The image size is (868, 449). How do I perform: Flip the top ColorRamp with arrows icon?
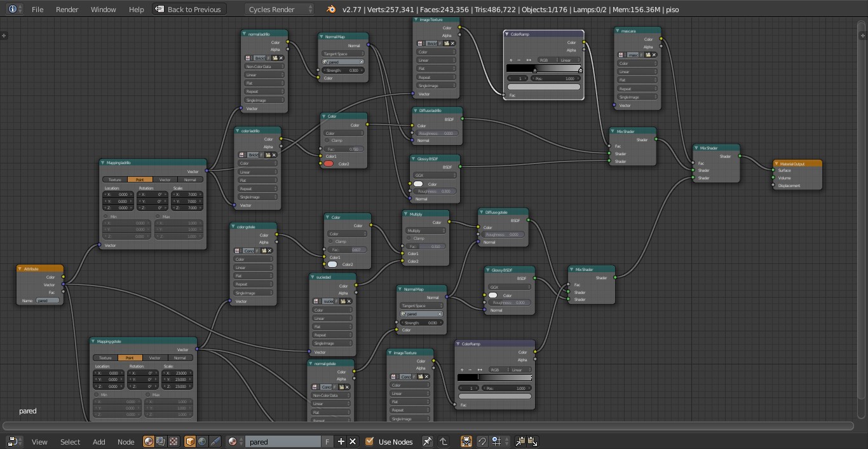coord(529,60)
